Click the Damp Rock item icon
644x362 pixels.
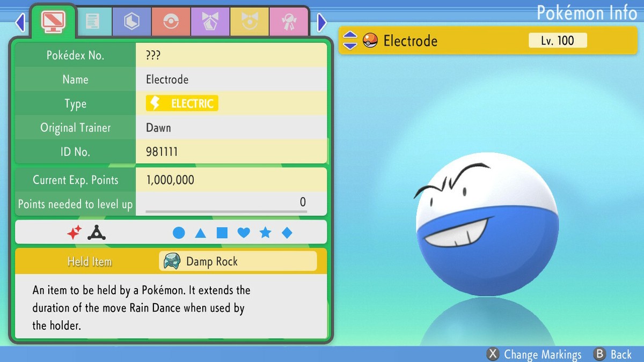click(172, 261)
